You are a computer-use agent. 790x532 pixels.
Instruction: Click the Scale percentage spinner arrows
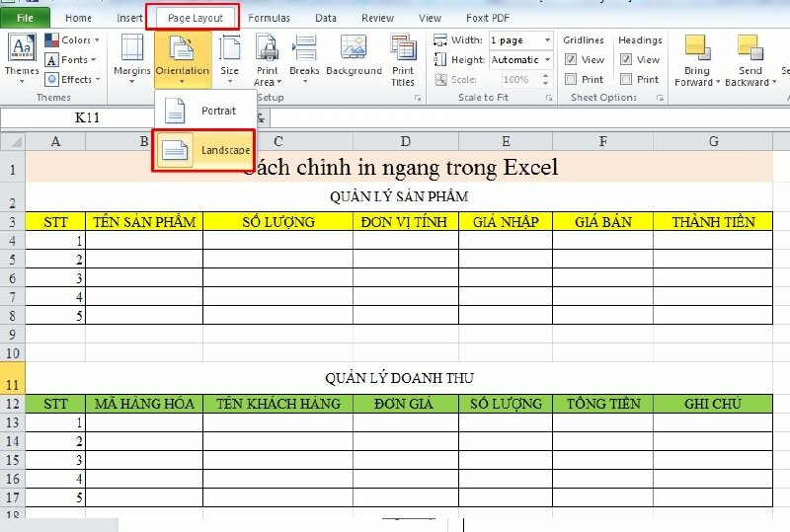click(x=546, y=79)
